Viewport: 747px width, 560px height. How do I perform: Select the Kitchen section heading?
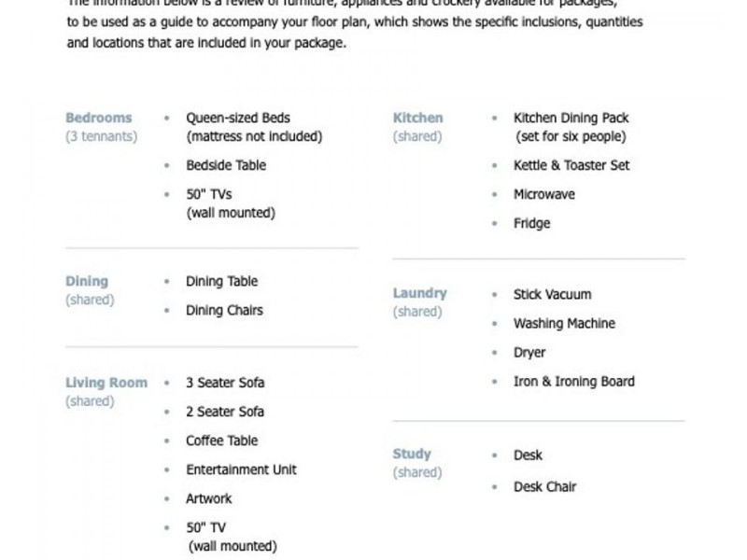click(x=417, y=118)
